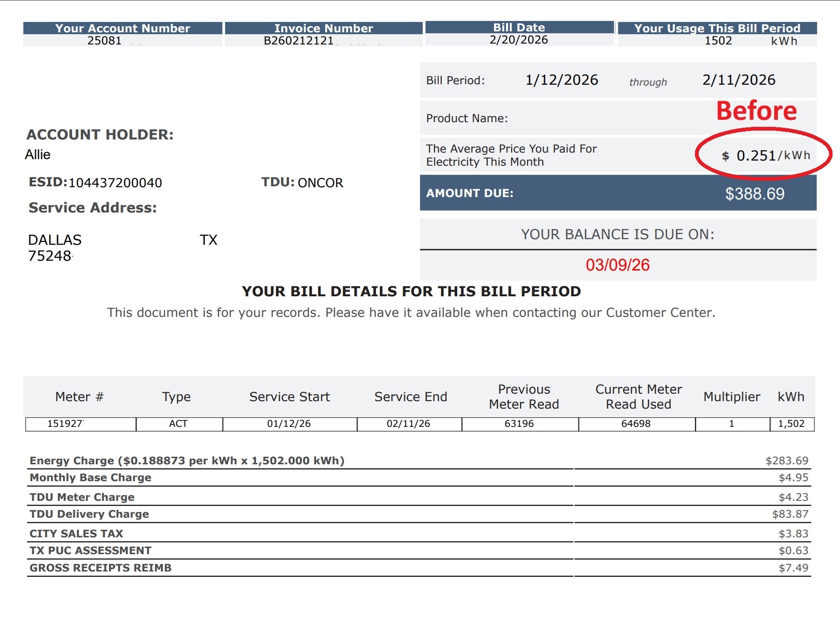Click the 1502 kWh usage value
Viewport: 840px width, 630px height.
point(718,41)
